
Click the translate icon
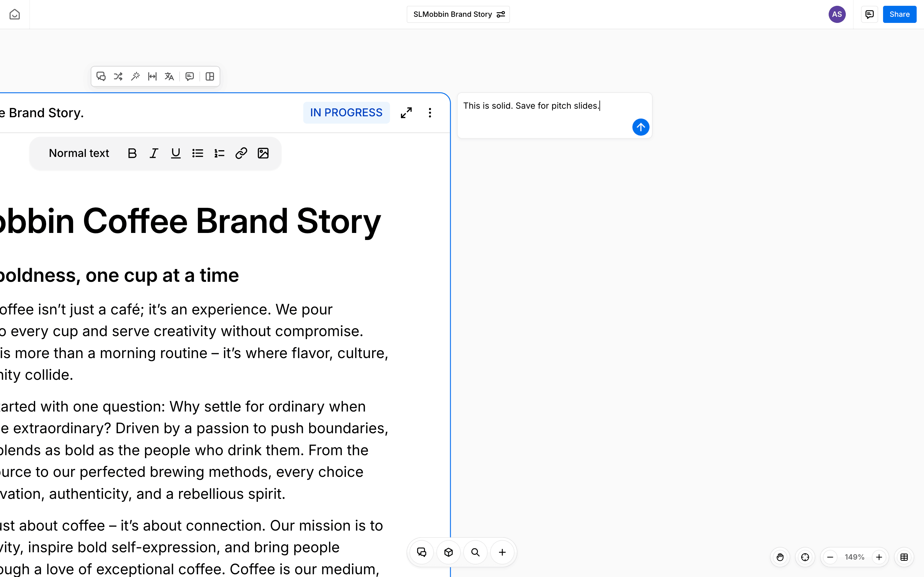pos(169,76)
